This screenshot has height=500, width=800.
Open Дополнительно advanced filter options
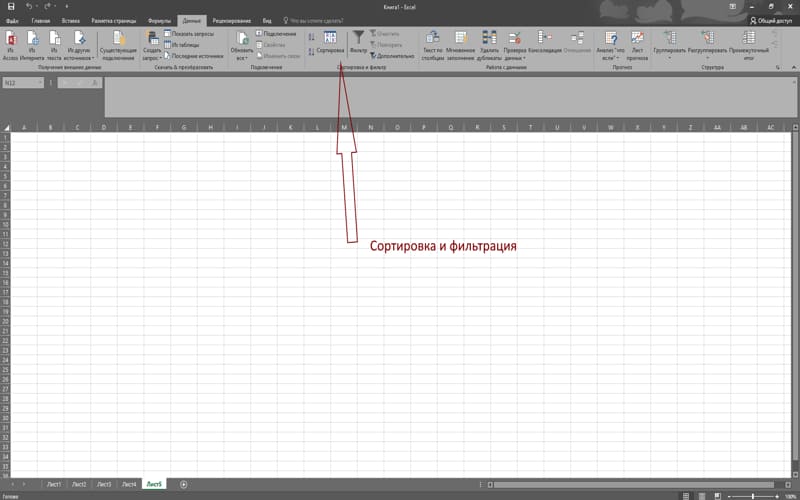pyautogui.click(x=392, y=56)
